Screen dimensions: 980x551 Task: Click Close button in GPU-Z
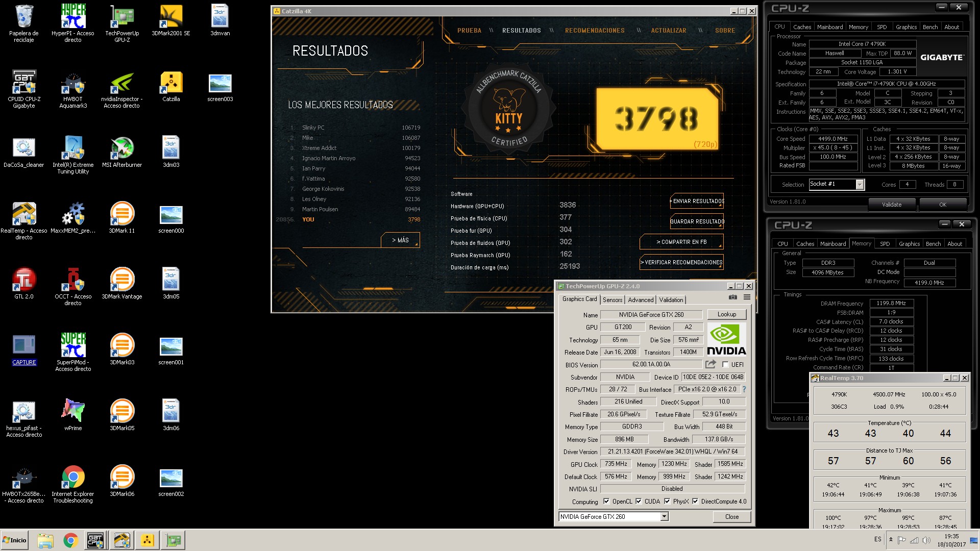[732, 517]
